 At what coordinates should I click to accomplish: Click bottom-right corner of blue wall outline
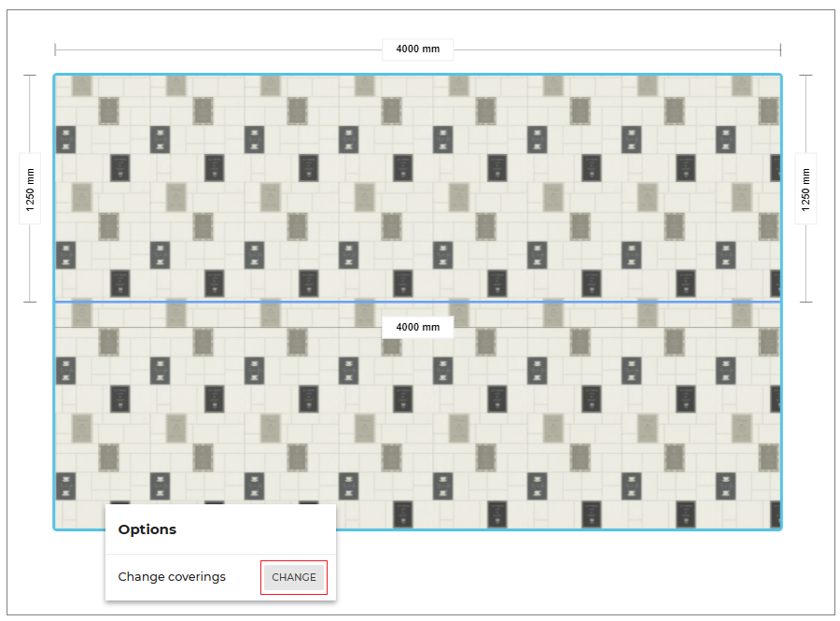pyautogui.click(x=780, y=529)
